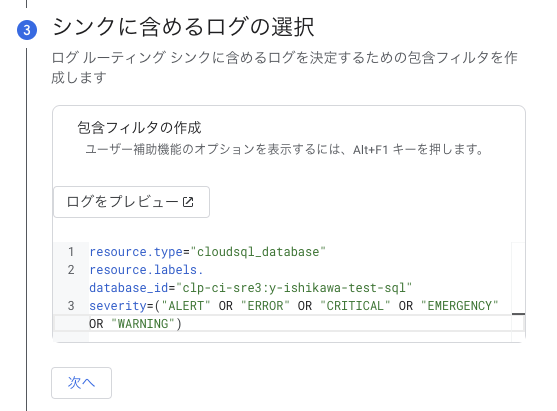Click the severity keyword in line 3
Screen dimensions: 557x411
[x=118, y=306]
